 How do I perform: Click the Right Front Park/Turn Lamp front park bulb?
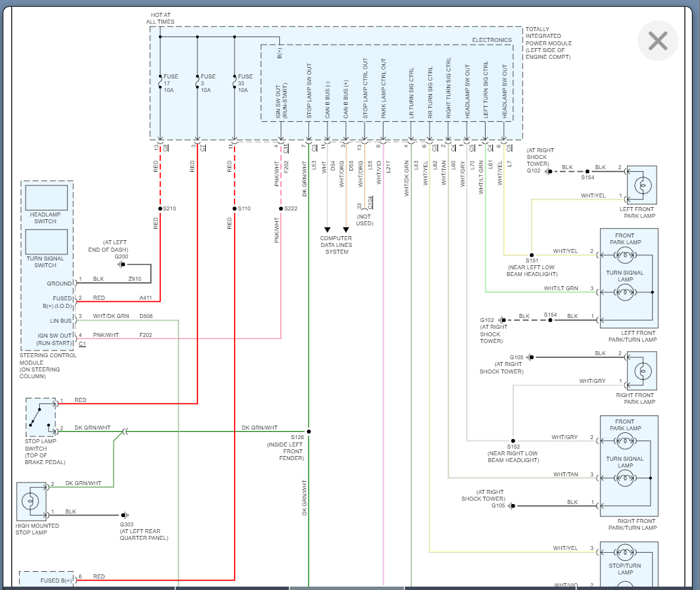(x=624, y=441)
